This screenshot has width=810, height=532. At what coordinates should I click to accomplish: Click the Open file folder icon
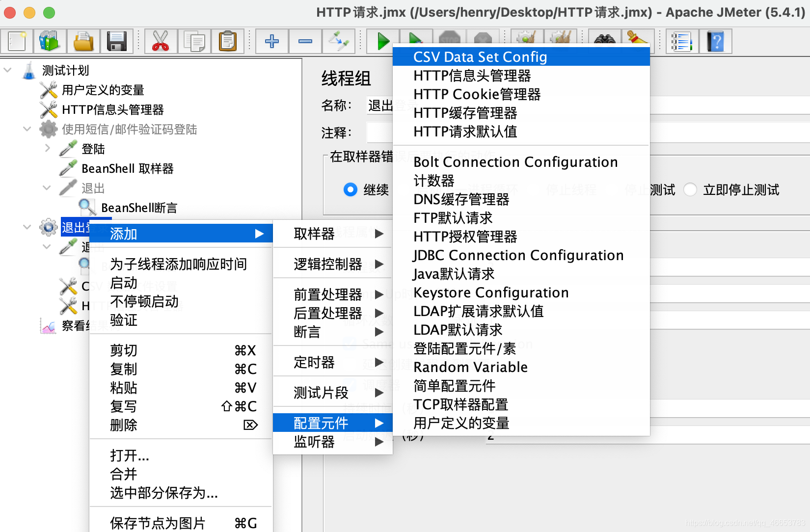click(83, 41)
